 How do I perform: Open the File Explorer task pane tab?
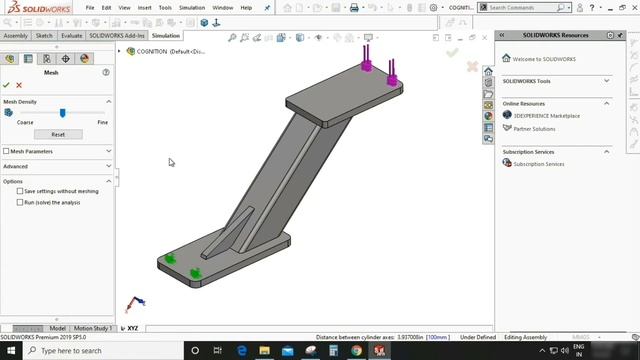(x=488, y=94)
